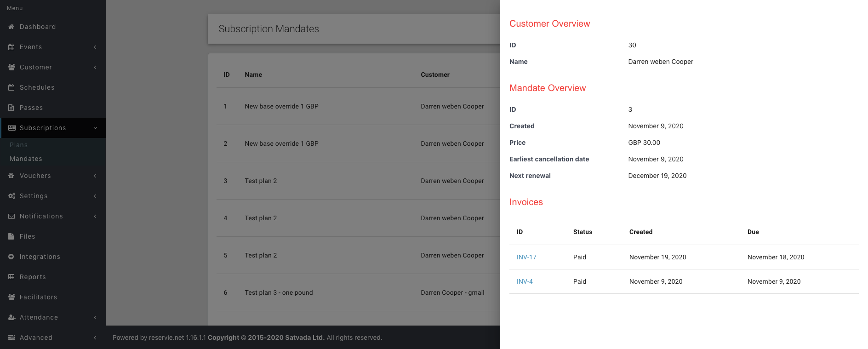Expand the Customer menu chevron
The height and width of the screenshot is (349, 868).
pyautogui.click(x=95, y=67)
